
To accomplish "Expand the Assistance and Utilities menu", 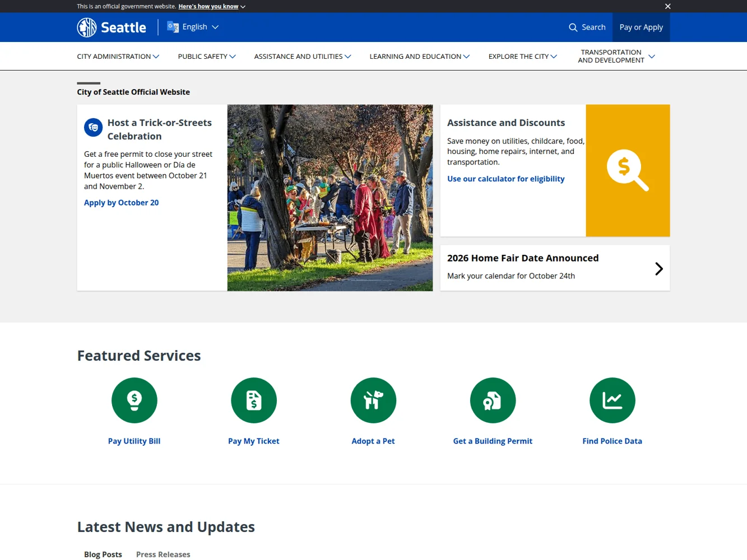I will point(303,57).
